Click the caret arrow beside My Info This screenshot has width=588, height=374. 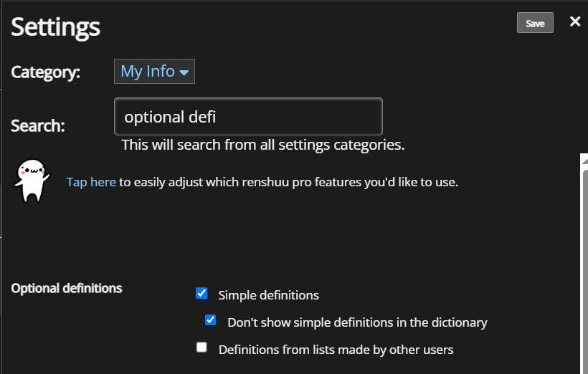(184, 72)
